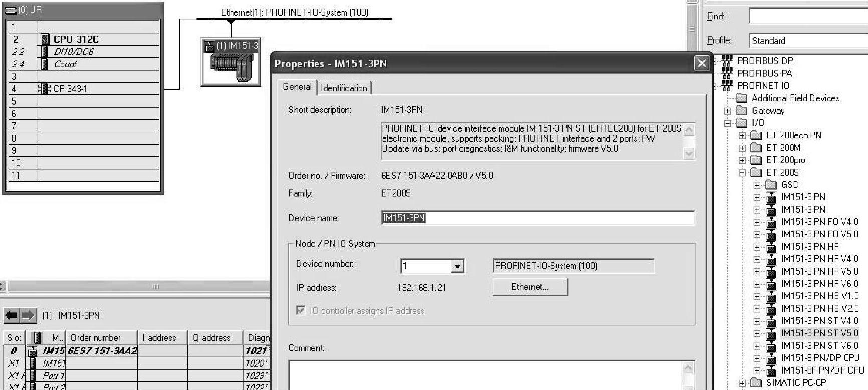868x390 pixels.
Task: Expand the IM151-3 PN ST V5.0 node
Action: pos(757,333)
